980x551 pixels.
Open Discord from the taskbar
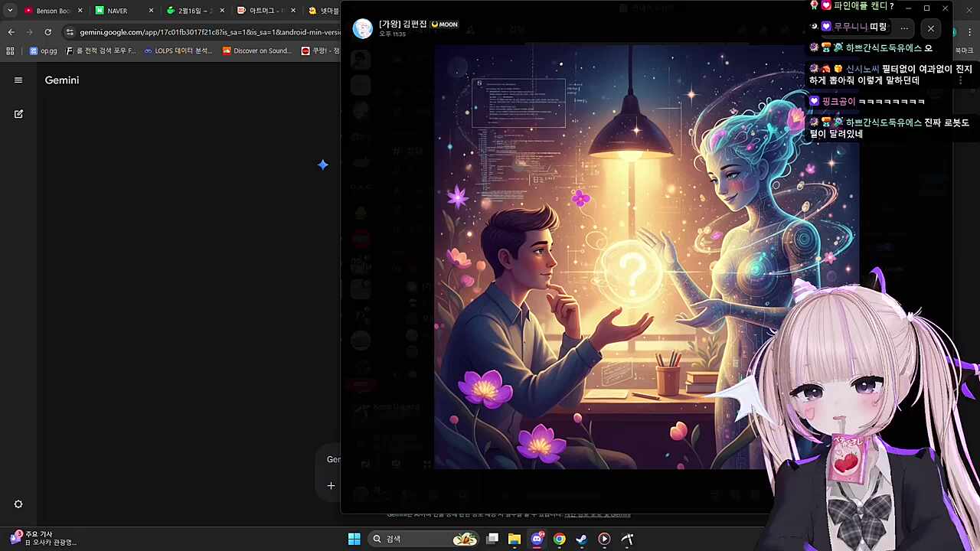[537, 540]
